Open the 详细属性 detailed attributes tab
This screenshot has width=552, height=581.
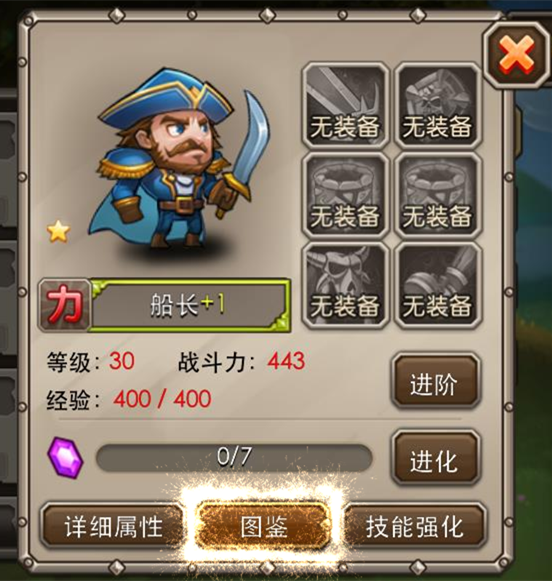click(x=113, y=526)
